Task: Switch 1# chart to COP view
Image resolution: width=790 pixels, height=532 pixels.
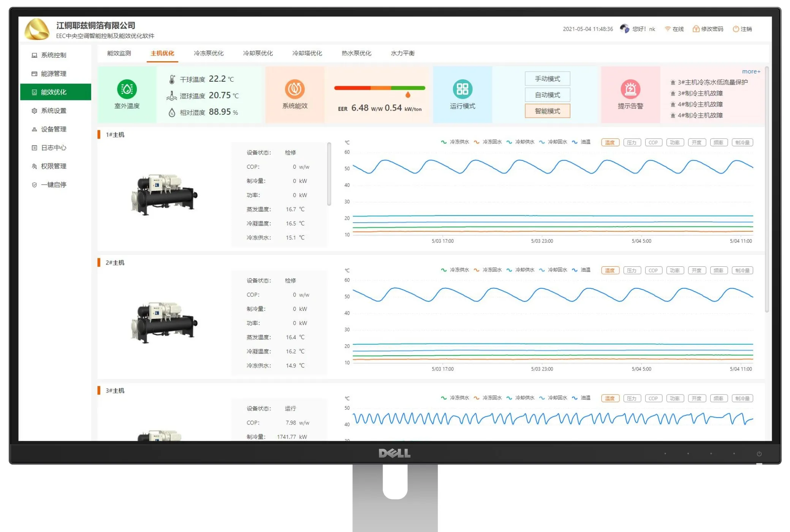Action: pyautogui.click(x=653, y=142)
